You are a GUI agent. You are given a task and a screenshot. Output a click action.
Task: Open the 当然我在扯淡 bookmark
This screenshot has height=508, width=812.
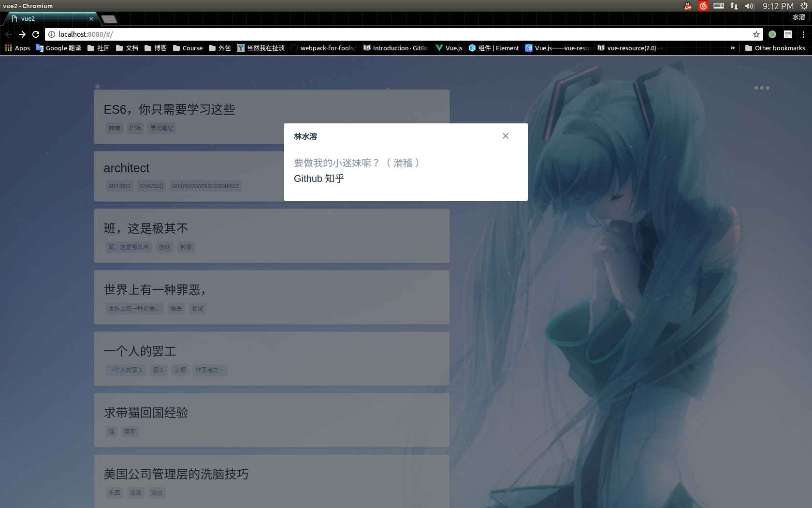(x=261, y=48)
